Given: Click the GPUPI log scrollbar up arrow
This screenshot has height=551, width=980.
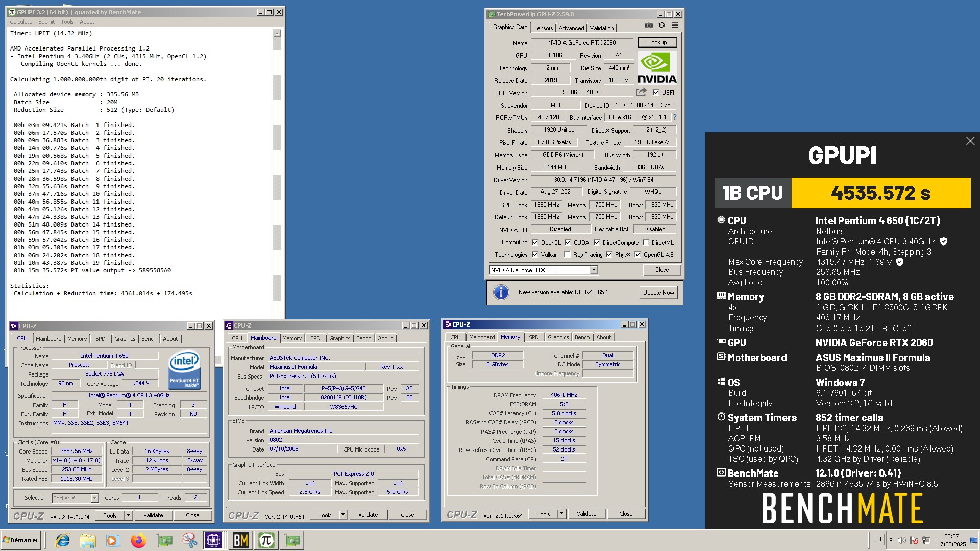Looking at the screenshot, I should pyautogui.click(x=277, y=33).
